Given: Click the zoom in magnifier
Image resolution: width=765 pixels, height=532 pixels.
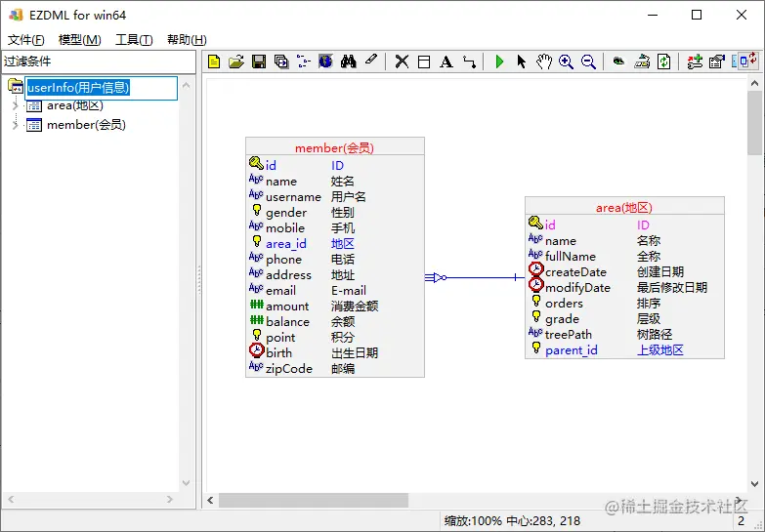Looking at the screenshot, I should pos(566,61).
